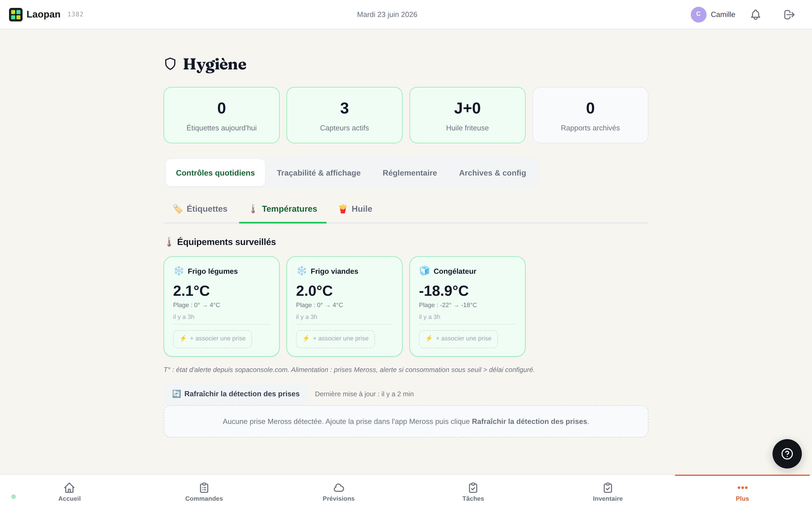The image size is (812, 508).
Task: Open Étiquettes aujourd'hui stat card
Action: 221,115
